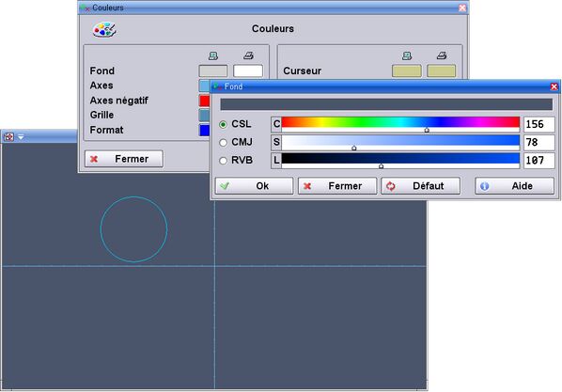The image size is (562, 392).
Task: Click the saturation S slider bar
Action: [400, 142]
